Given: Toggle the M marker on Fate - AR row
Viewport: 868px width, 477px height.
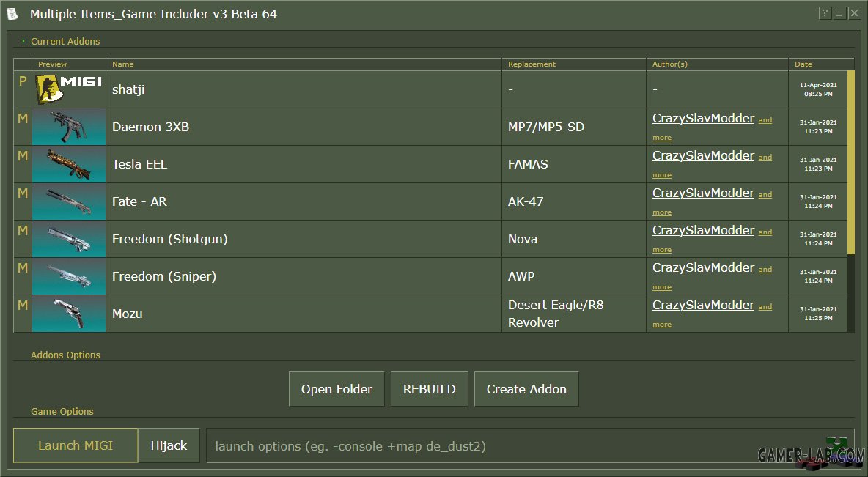Looking at the screenshot, I should pos(23,193).
